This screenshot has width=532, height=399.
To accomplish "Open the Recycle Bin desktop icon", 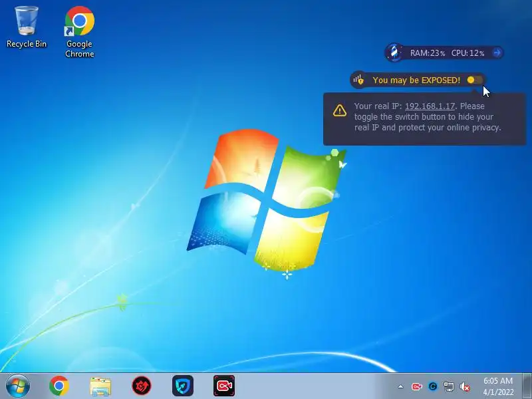I will 26,27.
